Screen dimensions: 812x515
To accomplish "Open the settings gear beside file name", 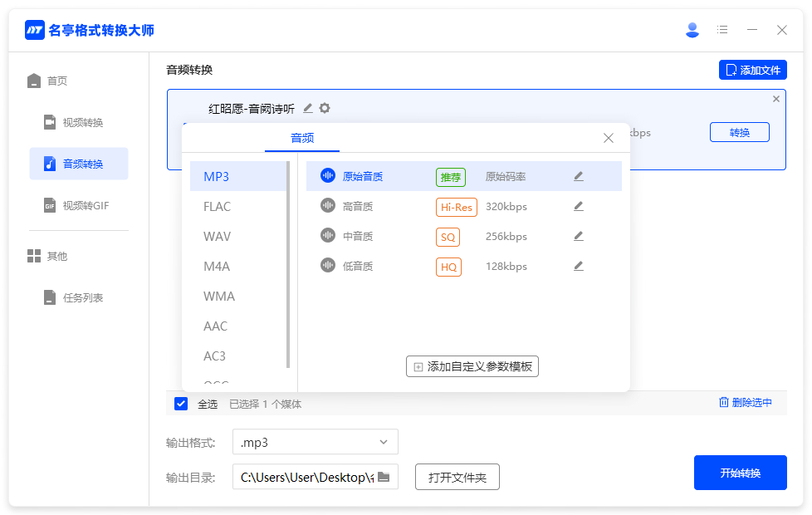I will (x=325, y=108).
